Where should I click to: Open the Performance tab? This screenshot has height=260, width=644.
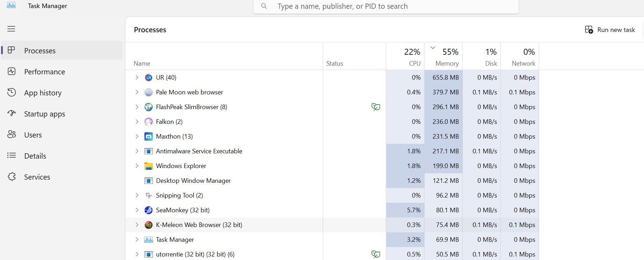pyautogui.click(x=45, y=72)
